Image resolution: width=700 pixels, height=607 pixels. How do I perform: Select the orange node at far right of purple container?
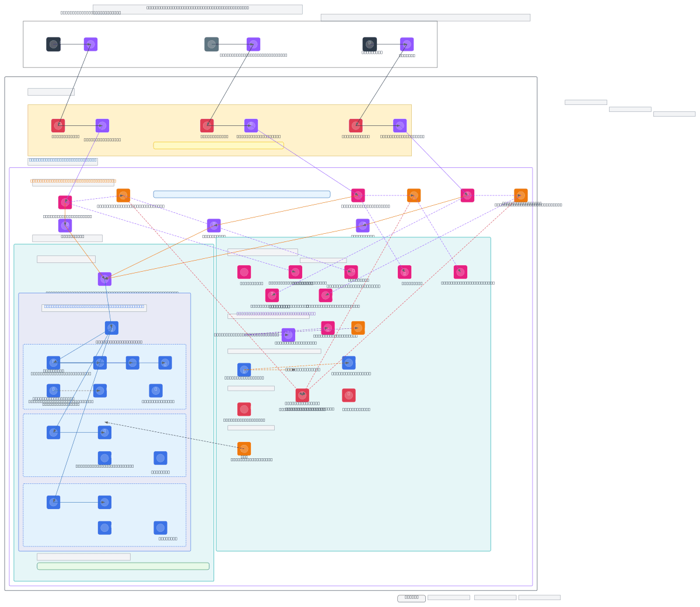[x=520, y=195]
